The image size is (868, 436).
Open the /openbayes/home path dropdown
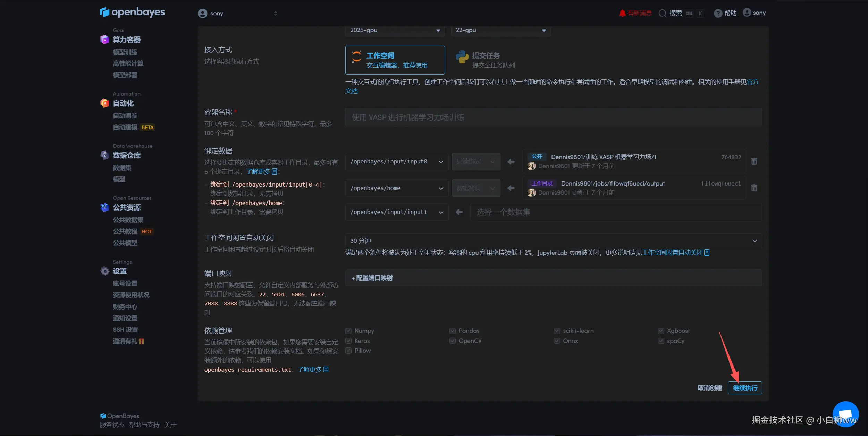(397, 188)
